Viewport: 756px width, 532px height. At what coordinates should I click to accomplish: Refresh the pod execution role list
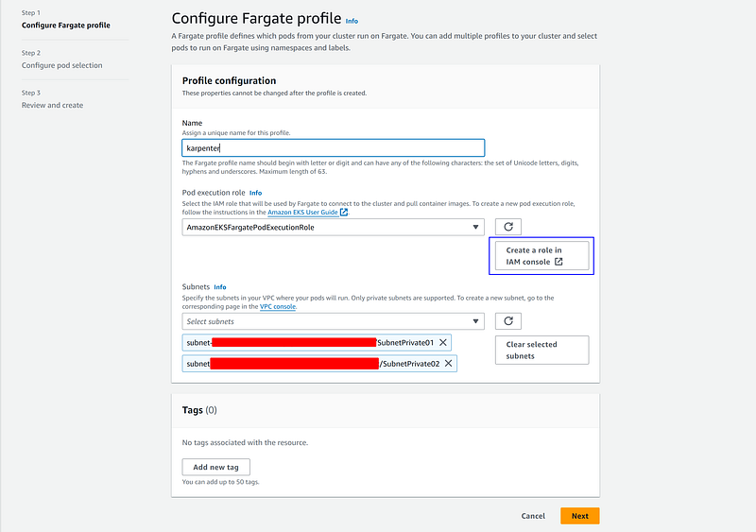pos(508,227)
